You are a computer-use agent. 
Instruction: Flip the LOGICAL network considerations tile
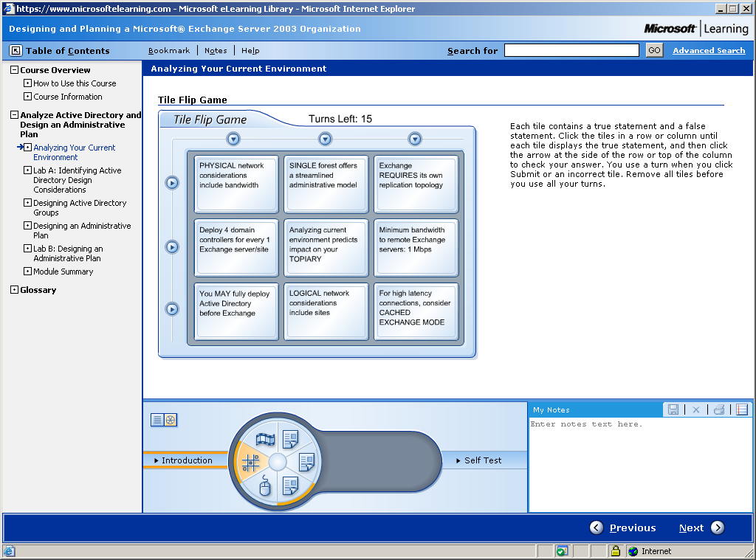(x=326, y=312)
